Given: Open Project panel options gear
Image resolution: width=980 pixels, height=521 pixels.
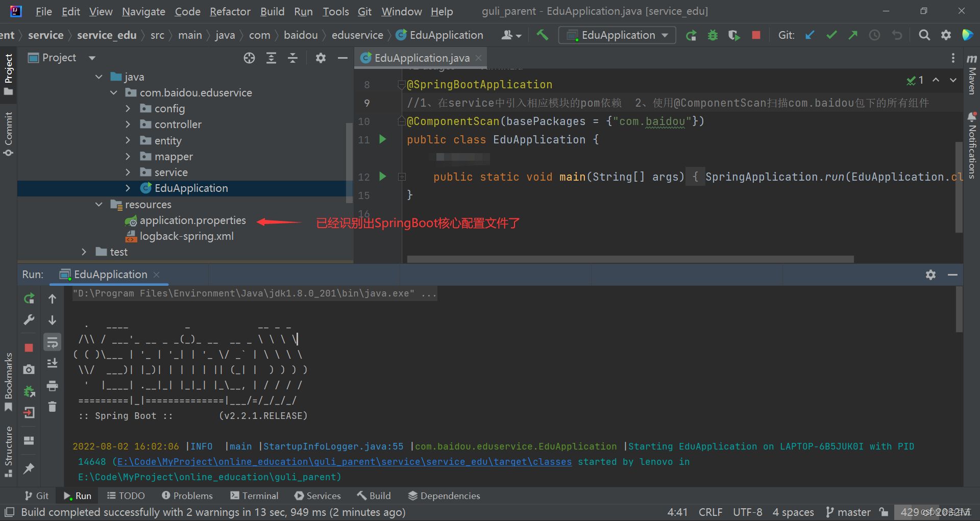Looking at the screenshot, I should (321, 58).
